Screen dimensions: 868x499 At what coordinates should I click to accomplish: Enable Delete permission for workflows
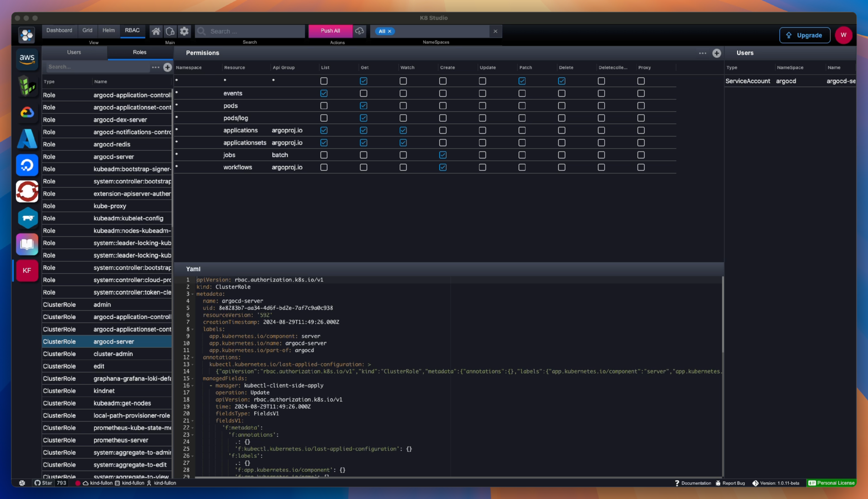click(x=562, y=167)
